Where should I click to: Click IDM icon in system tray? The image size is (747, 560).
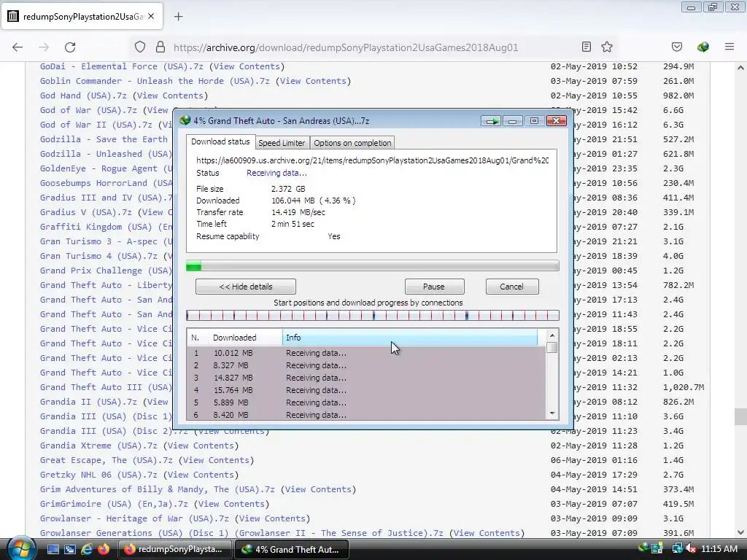pos(643,548)
